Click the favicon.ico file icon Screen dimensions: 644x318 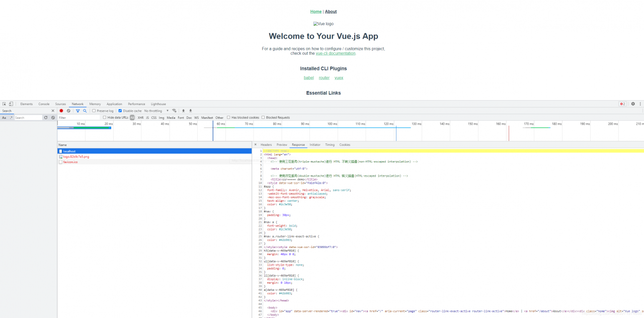pos(61,162)
